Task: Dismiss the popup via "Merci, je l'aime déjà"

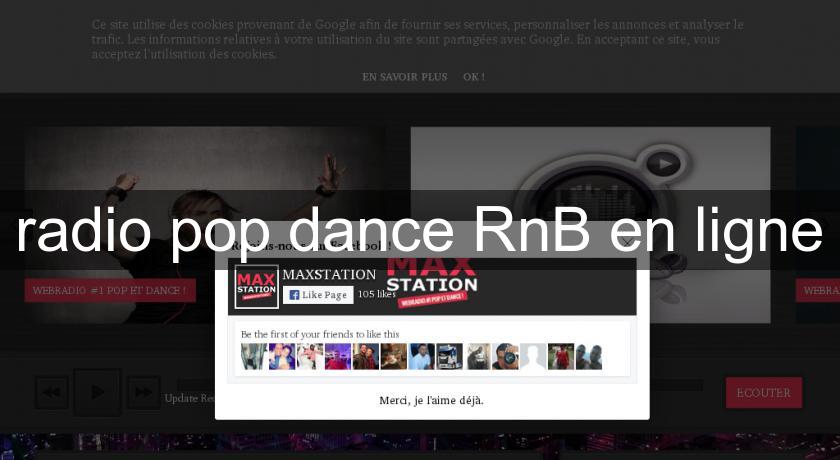Action: 431,400
